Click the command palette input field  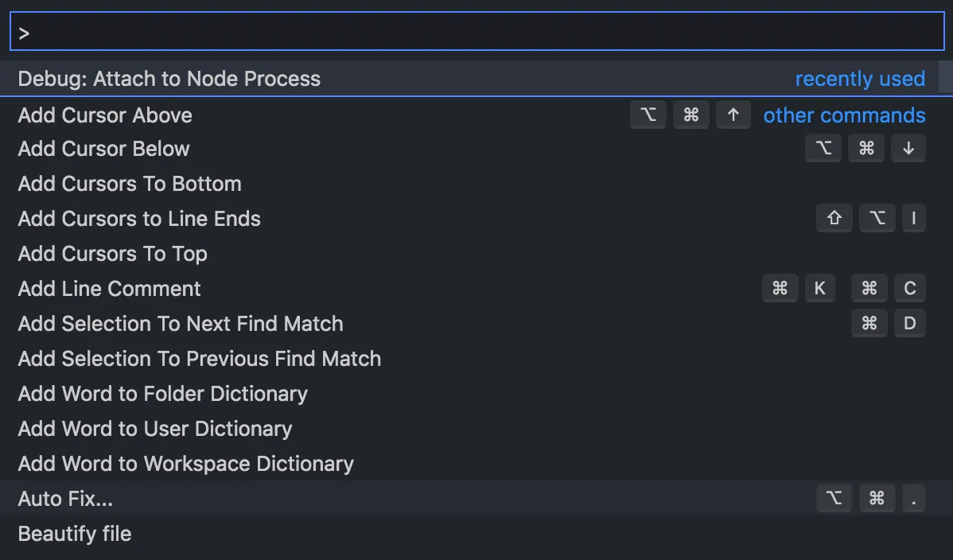(x=477, y=32)
